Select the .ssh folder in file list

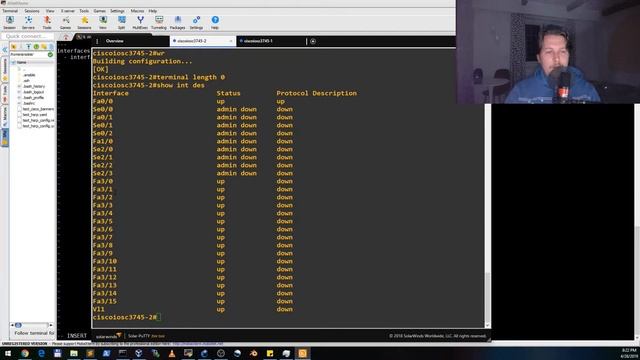[27, 81]
